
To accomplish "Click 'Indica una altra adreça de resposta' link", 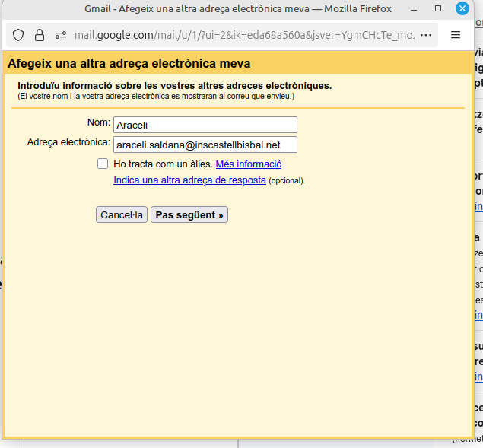I will click(189, 180).
